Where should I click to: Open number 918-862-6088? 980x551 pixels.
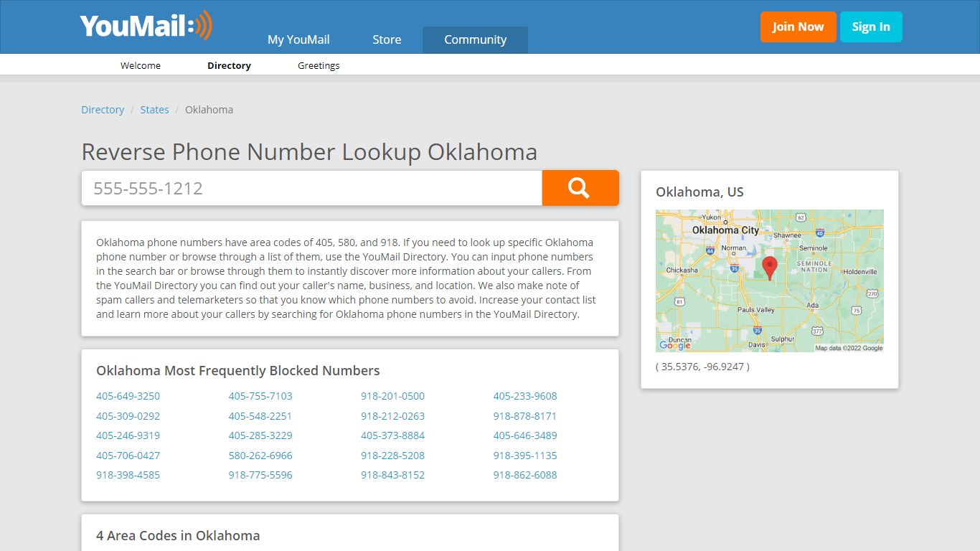point(525,475)
